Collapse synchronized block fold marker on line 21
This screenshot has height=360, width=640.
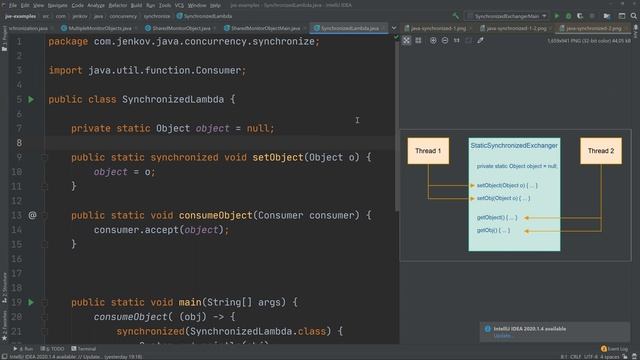(x=44, y=331)
